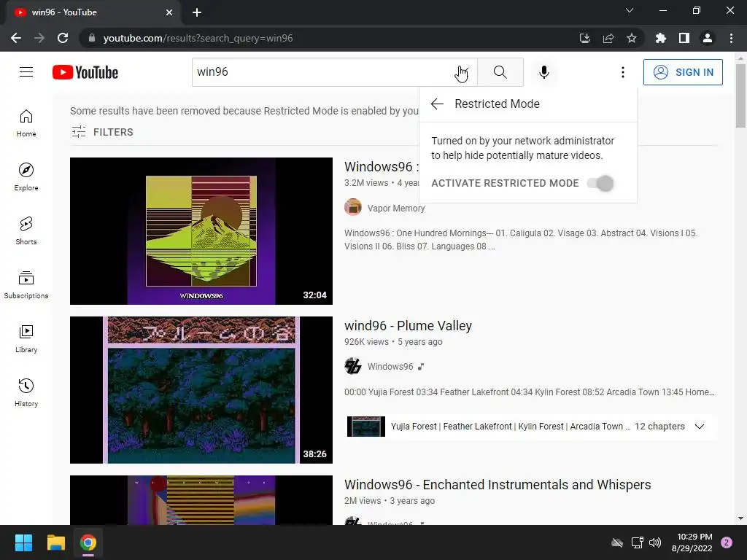Open File Explorer from the taskbar
This screenshot has width=747, height=560.
[55, 542]
